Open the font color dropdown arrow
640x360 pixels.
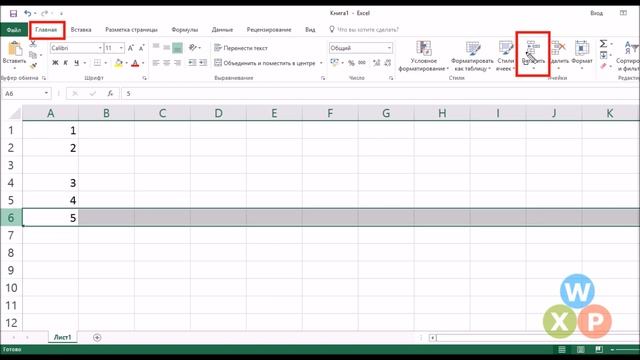pos(143,63)
